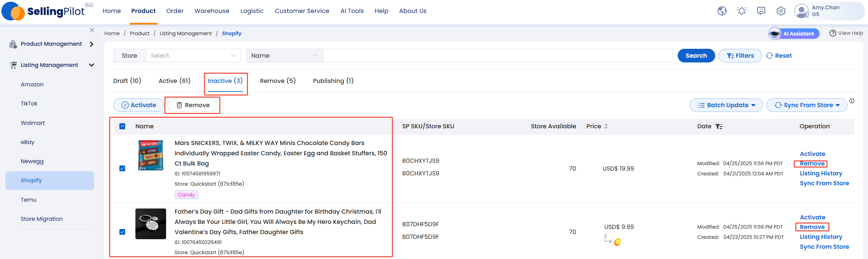Click Remove for the Mars SNICKERS listing
The height and width of the screenshot is (259, 868).
(812, 163)
